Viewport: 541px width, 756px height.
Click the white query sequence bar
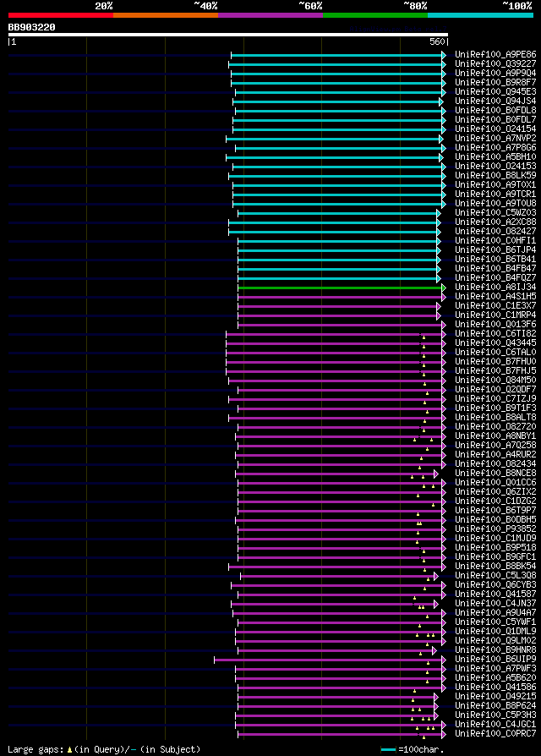[x=228, y=35]
